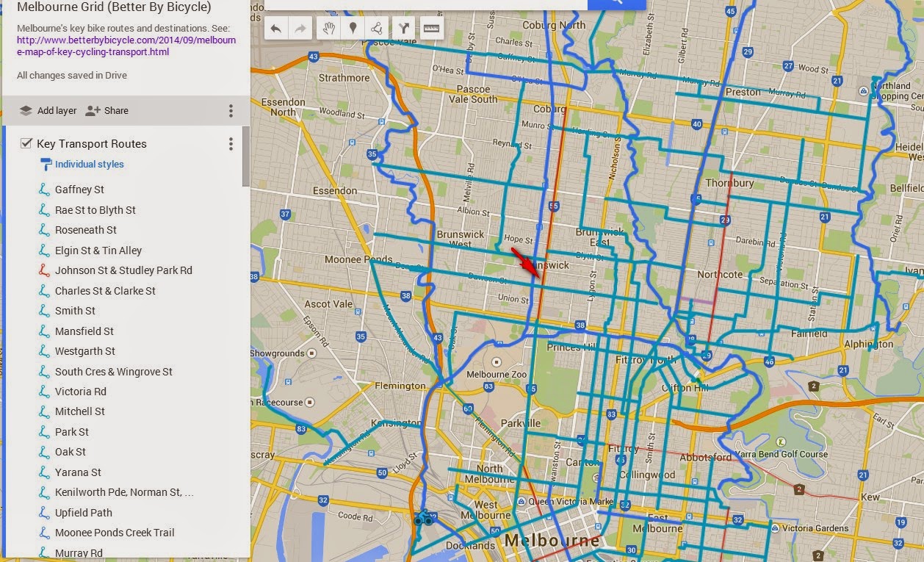Click the Redo arrow in map toolbar
This screenshot has height=562, width=924.
click(300, 29)
